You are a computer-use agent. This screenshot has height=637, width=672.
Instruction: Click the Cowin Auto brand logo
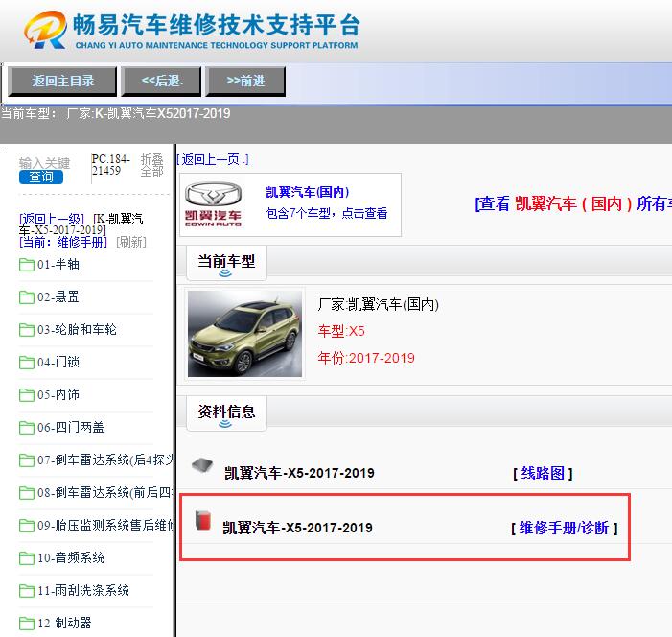click(213, 204)
